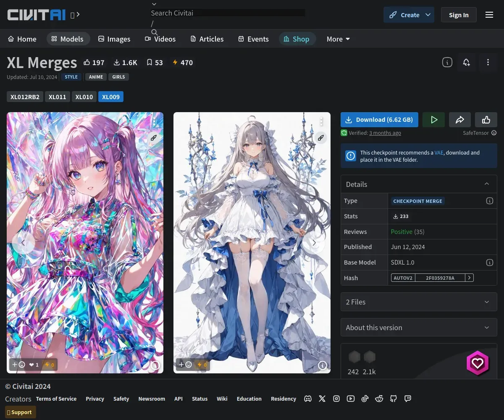Click the pink heart badge icon
504x420 pixels.
click(x=478, y=363)
